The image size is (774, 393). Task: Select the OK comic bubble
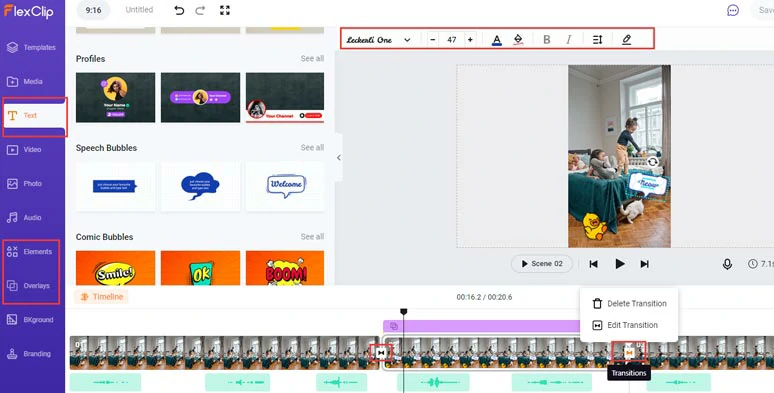point(200,268)
